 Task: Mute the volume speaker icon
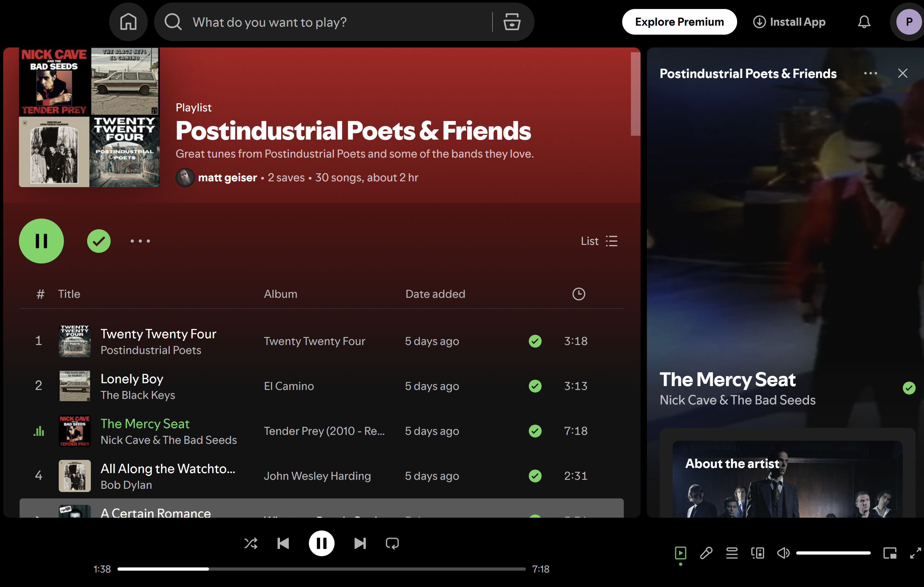783,553
